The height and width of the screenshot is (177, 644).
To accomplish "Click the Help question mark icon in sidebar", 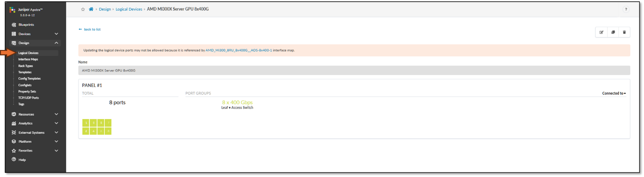I will [x=14, y=160].
